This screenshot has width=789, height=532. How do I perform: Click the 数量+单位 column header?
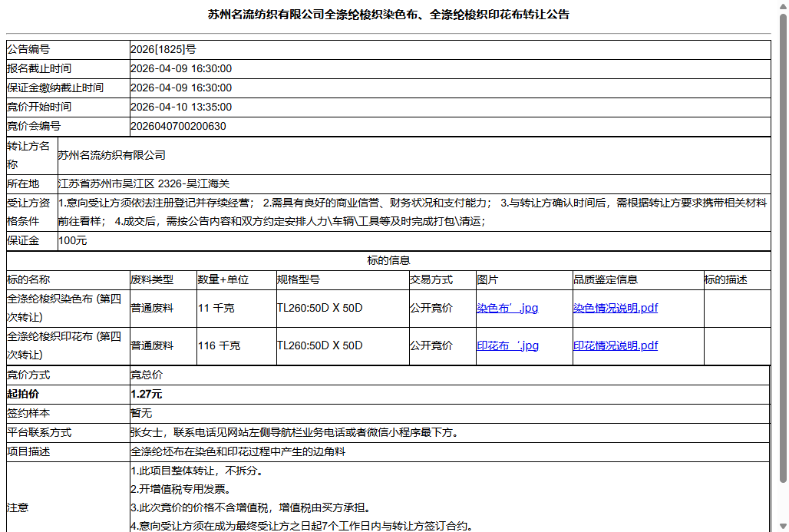pos(223,279)
